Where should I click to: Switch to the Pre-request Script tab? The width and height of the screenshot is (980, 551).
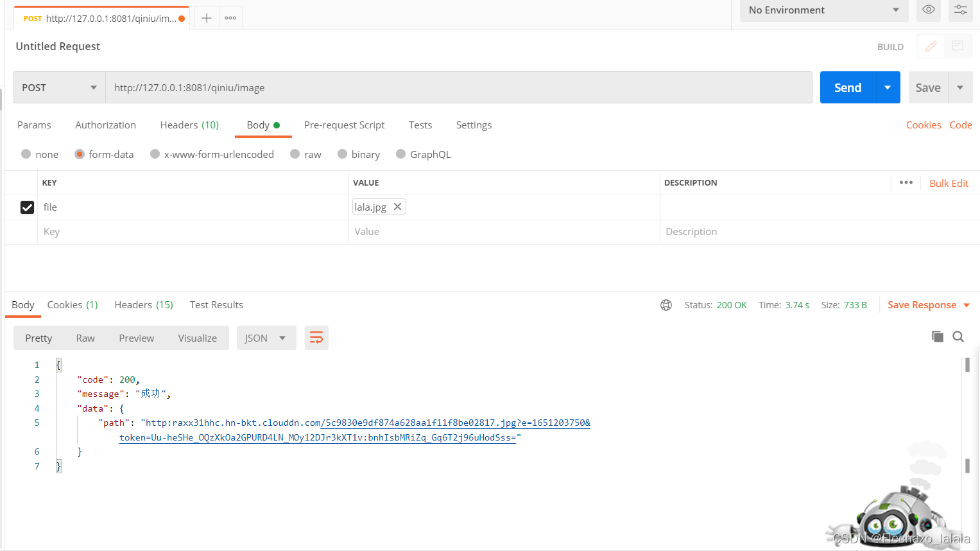(344, 125)
